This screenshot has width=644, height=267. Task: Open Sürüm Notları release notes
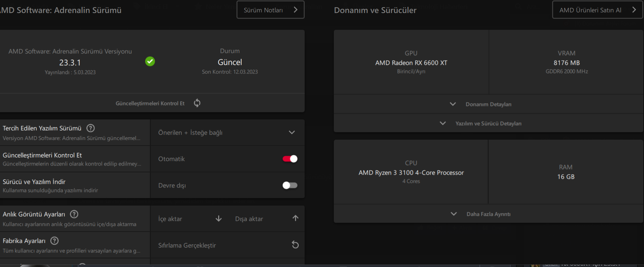(270, 10)
